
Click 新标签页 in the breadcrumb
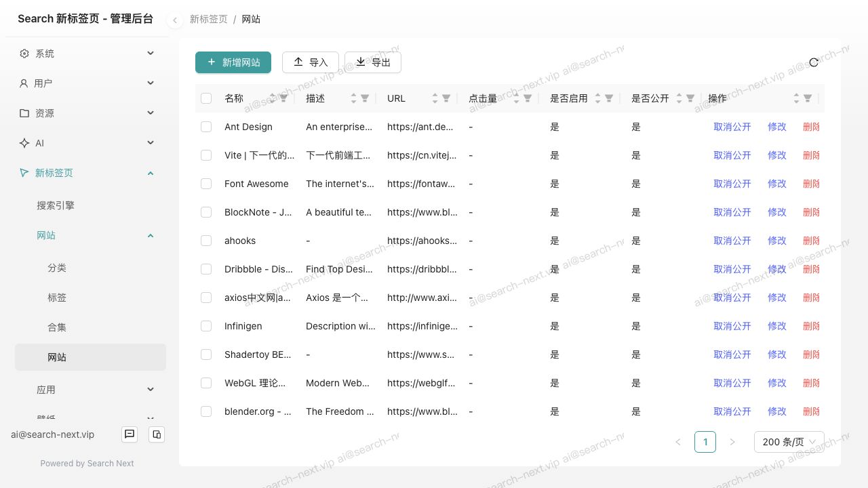(209, 19)
